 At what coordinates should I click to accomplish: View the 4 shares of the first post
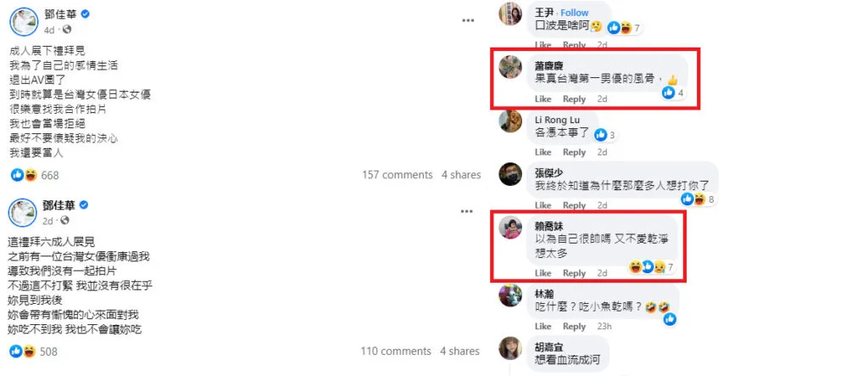point(461,175)
